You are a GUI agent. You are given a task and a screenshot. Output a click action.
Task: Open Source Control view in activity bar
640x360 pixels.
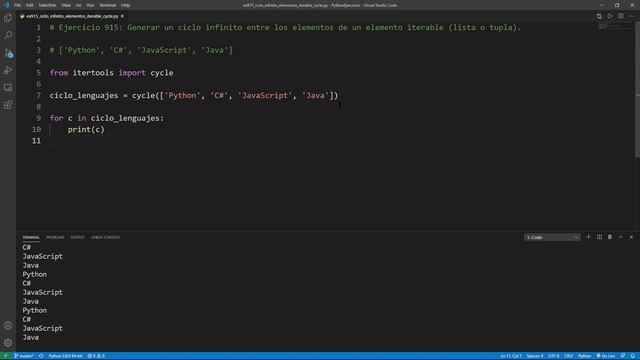8,53
